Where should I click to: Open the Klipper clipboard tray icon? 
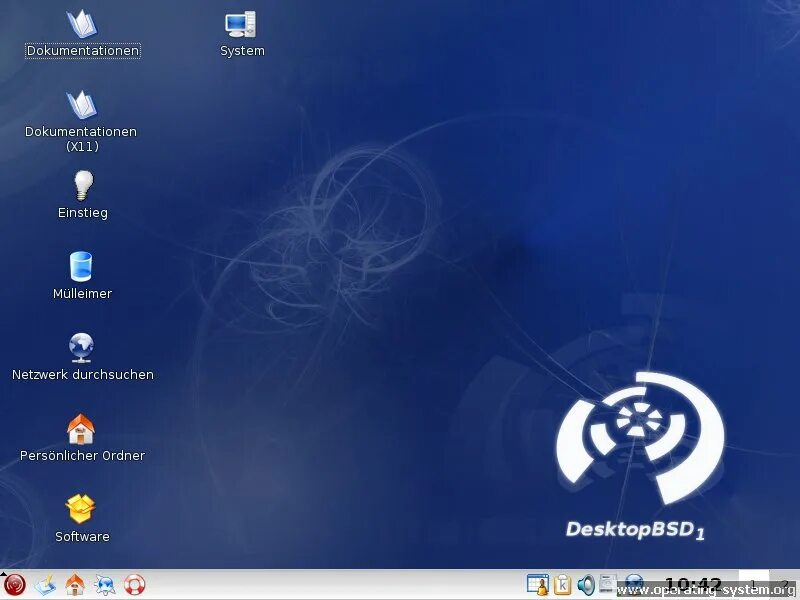point(562,585)
